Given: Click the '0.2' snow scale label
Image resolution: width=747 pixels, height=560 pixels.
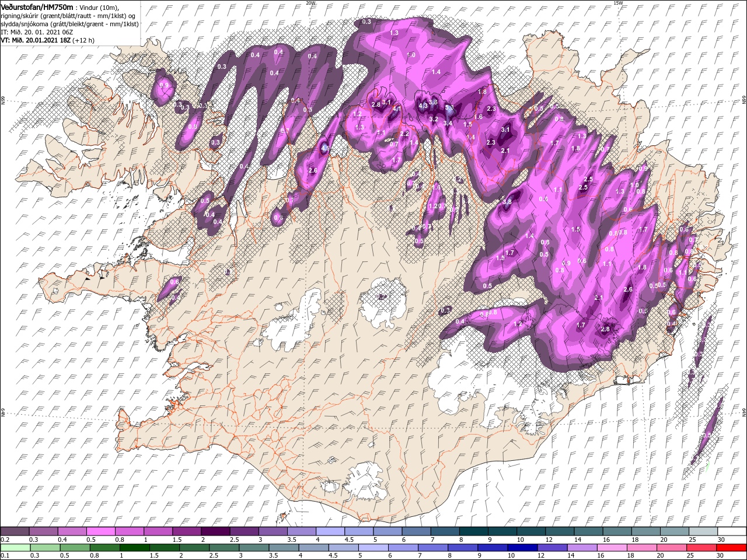Looking at the screenshot, I should tap(5, 540).
